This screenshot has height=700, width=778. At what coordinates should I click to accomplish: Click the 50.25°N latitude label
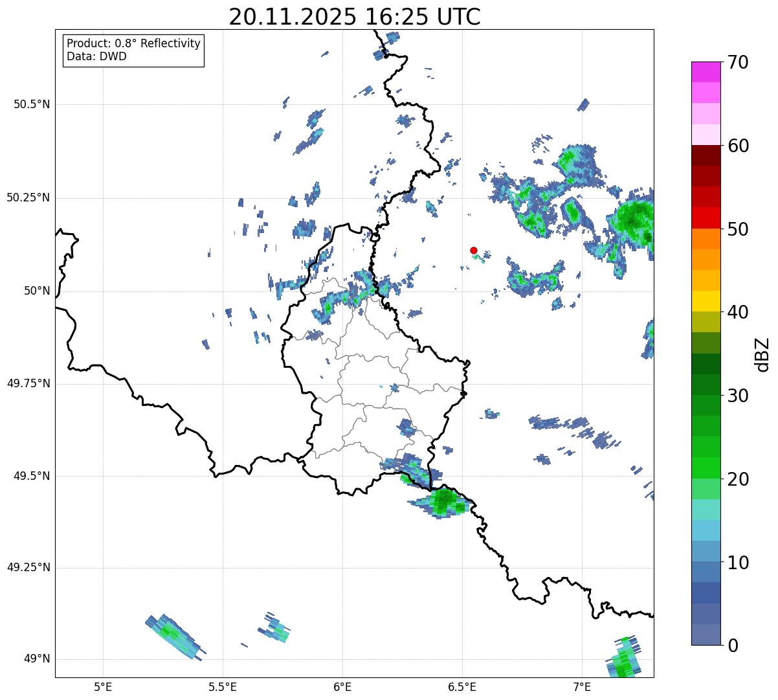point(28,198)
